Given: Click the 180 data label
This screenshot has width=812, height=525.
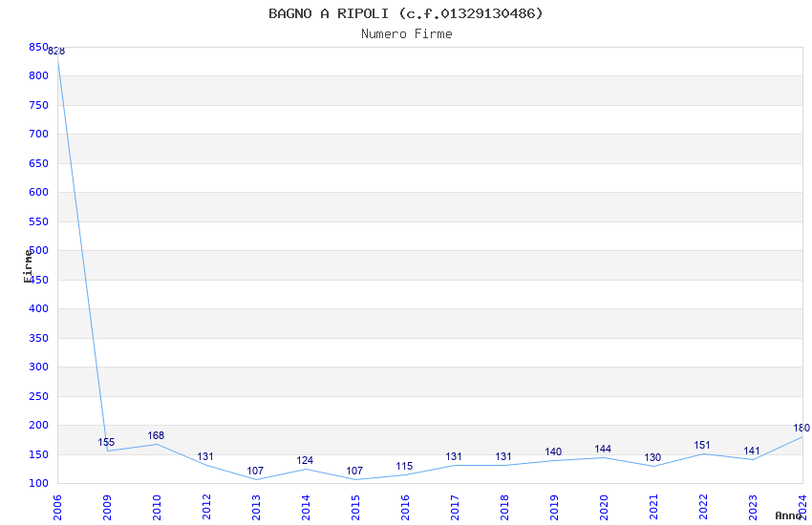Looking at the screenshot, I should pyautogui.click(x=801, y=429).
